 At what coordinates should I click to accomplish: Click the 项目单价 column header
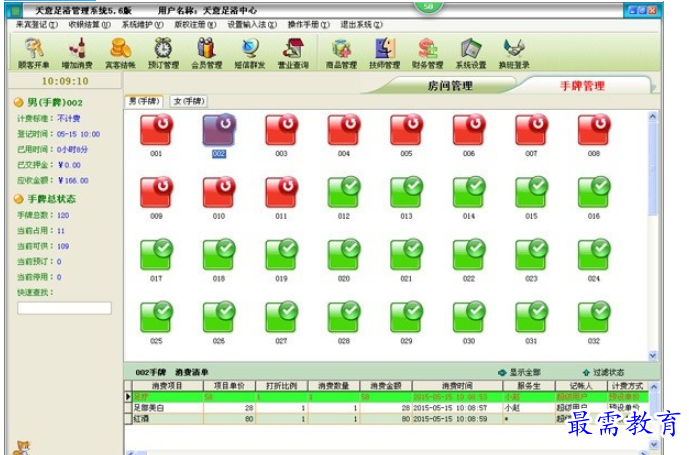(x=229, y=386)
